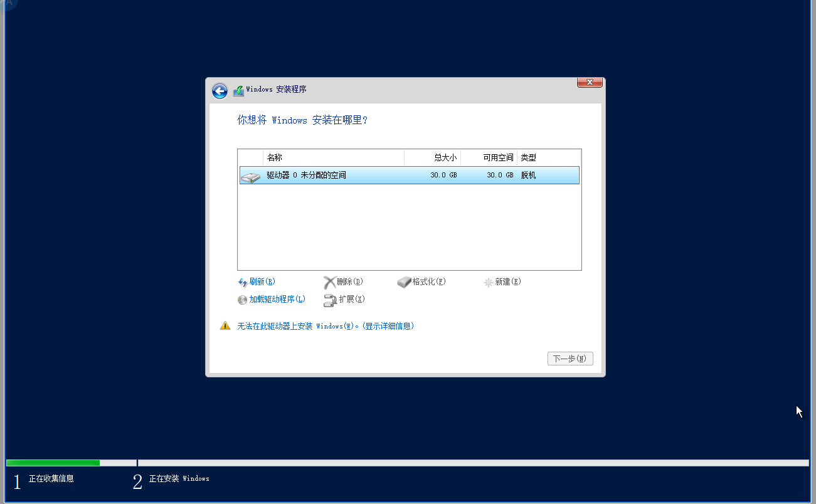816x504 pixels.
Task: Sort by the 总大小 column header
Action: point(433,157)
